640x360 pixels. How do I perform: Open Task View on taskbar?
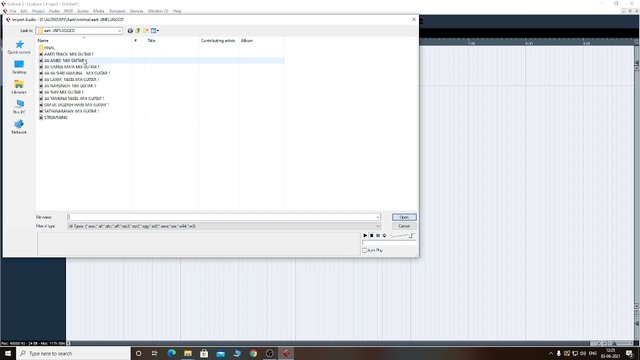tap(154, 353)
